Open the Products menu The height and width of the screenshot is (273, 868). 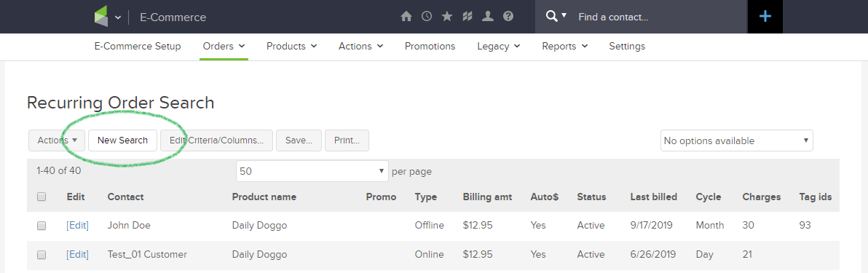point(292,47)
